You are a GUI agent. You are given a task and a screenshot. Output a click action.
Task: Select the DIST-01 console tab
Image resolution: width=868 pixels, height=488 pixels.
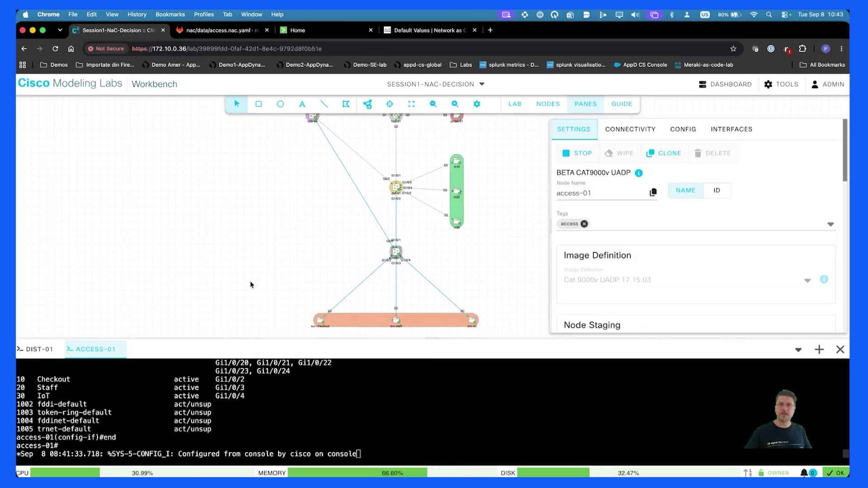tap(35, 349)
